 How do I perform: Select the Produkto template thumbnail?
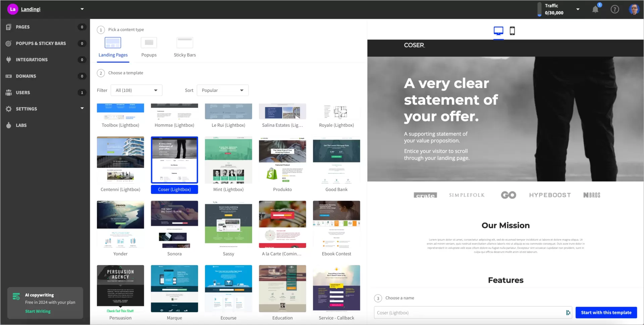tap(282, 160)
